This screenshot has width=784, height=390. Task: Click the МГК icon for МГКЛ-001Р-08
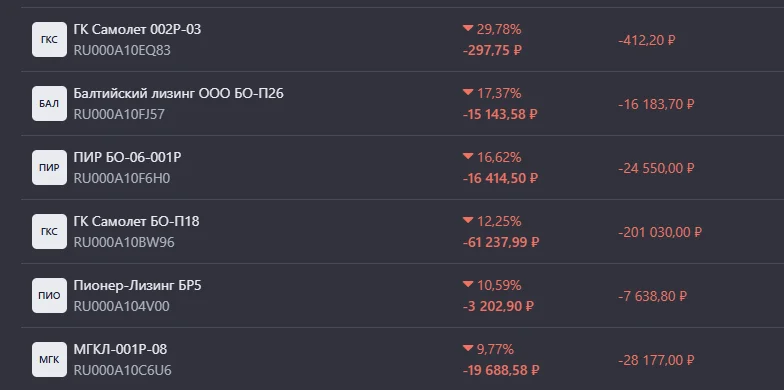[50, 360]
